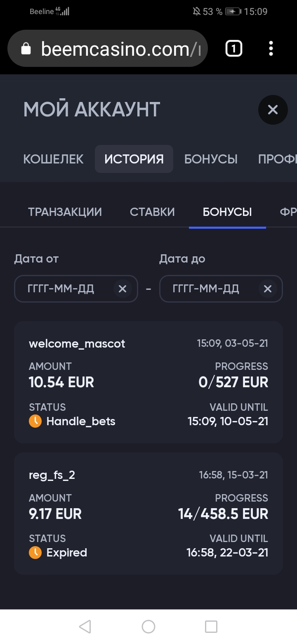The height and width of the screenshot is (644, 297).
Task: Open the welcome_mascot bonus entry
Action: [x=148, y=382]
